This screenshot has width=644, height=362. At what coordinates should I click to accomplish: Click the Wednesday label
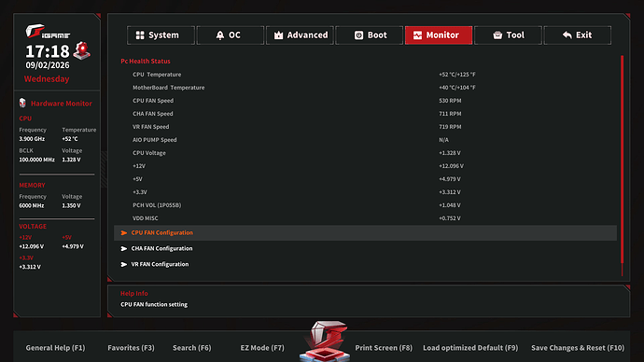pyautogui.click(x=47, y=78)
